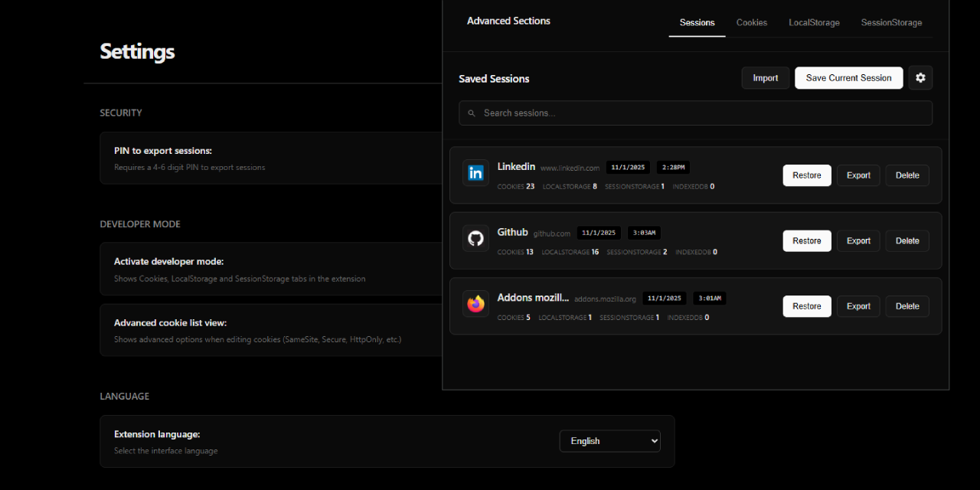Click the magnifier icon in the search sessions field
The image size is (980, 490).
[472, 113]
